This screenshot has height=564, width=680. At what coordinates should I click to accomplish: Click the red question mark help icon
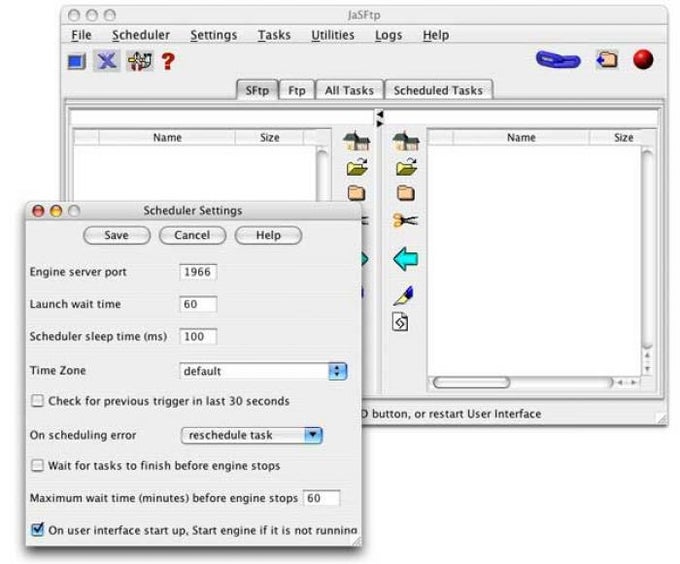pos(168,61)
